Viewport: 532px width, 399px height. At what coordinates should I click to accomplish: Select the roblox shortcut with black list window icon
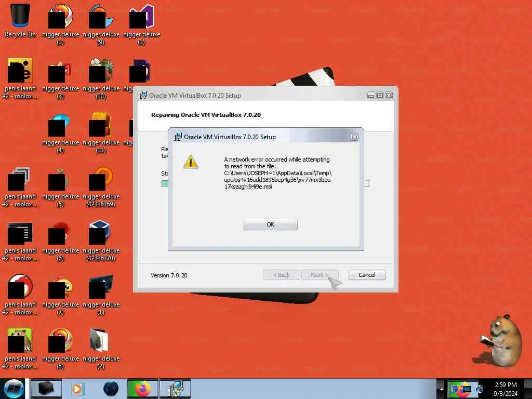pos(20,241)
